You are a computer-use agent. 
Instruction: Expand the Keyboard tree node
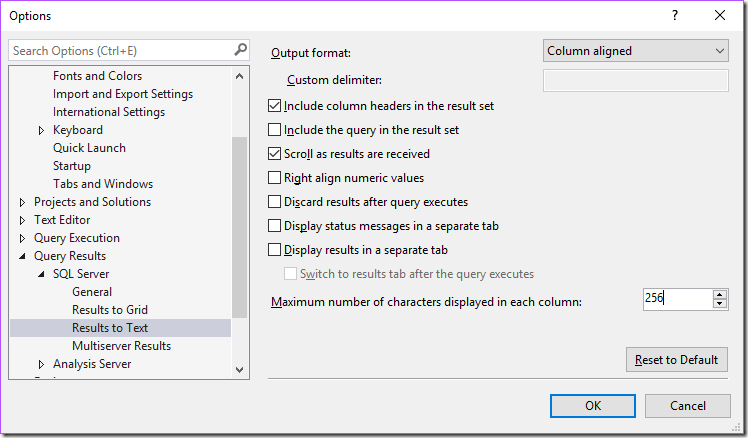[x=42, y=130]
